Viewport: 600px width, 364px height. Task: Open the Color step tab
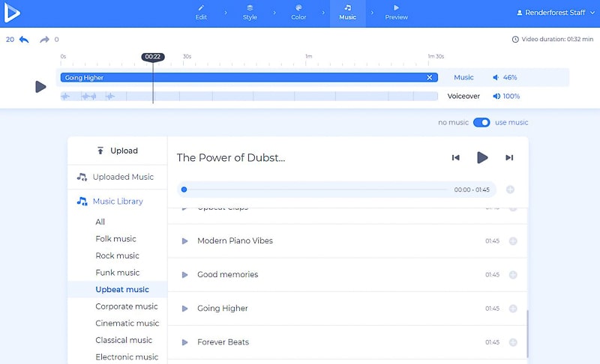click(298, 12)
